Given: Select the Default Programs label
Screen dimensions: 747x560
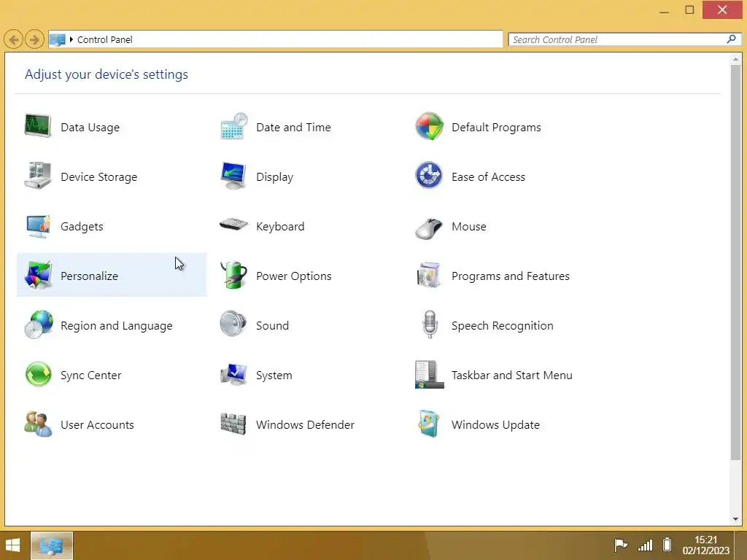Looking at the screenshot, I should tap(496, 128).
